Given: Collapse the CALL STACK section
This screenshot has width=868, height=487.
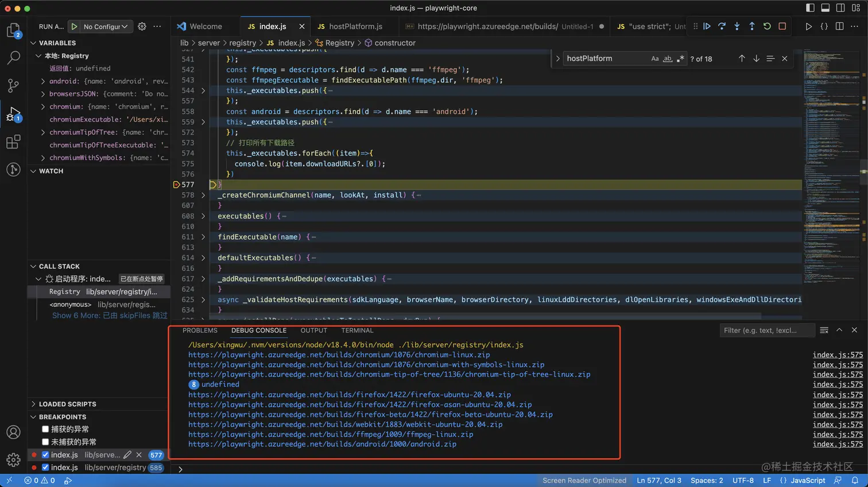Looking at the screenshot, I should 33,267.
